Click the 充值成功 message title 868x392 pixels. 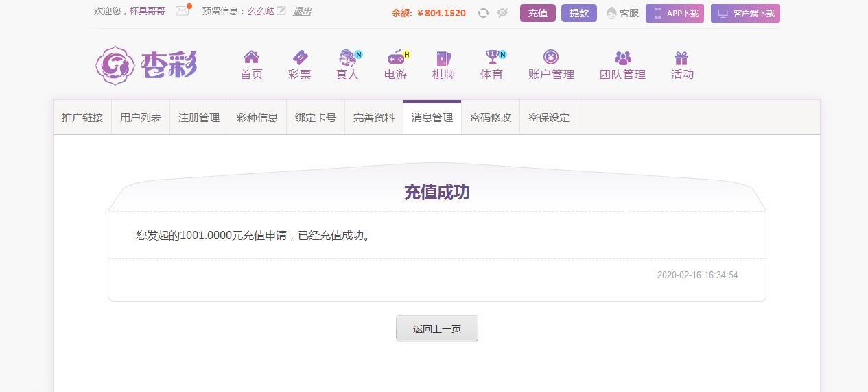(x=437, y=193)
